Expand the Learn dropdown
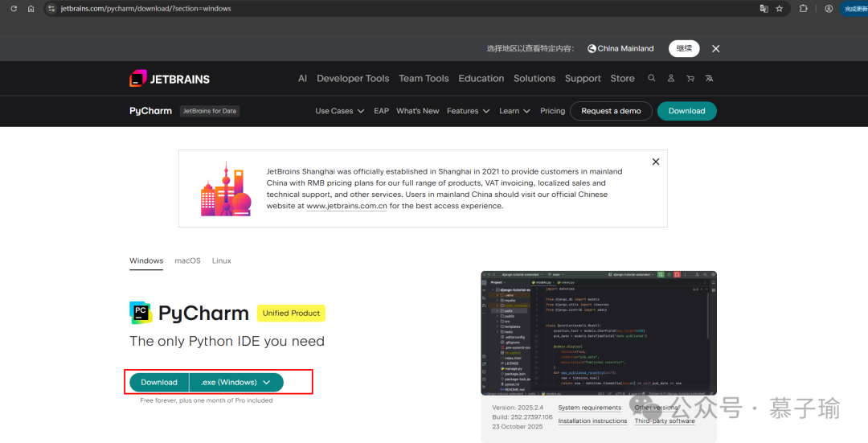868x443 pixels. pyautogui.click(x=514, y=111)
